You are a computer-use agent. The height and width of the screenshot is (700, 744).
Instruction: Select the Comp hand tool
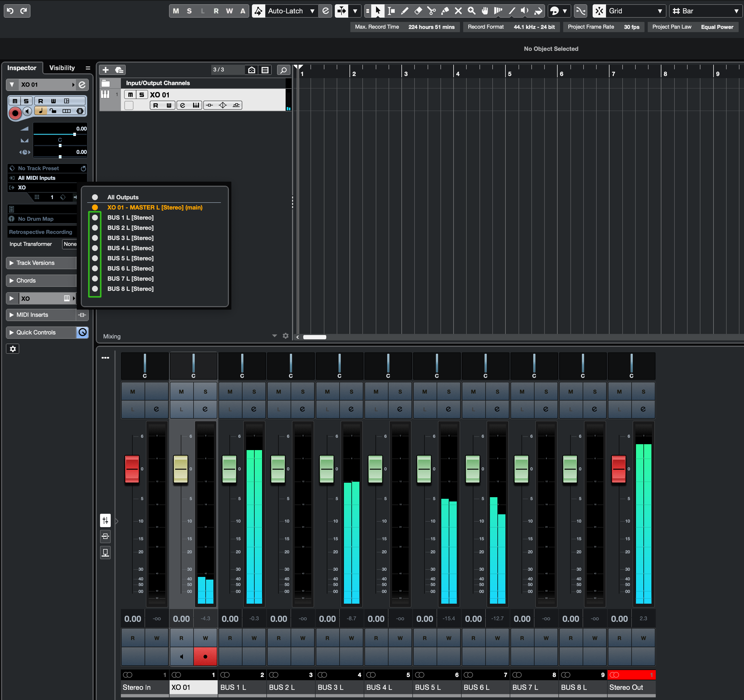coord(485,11)
